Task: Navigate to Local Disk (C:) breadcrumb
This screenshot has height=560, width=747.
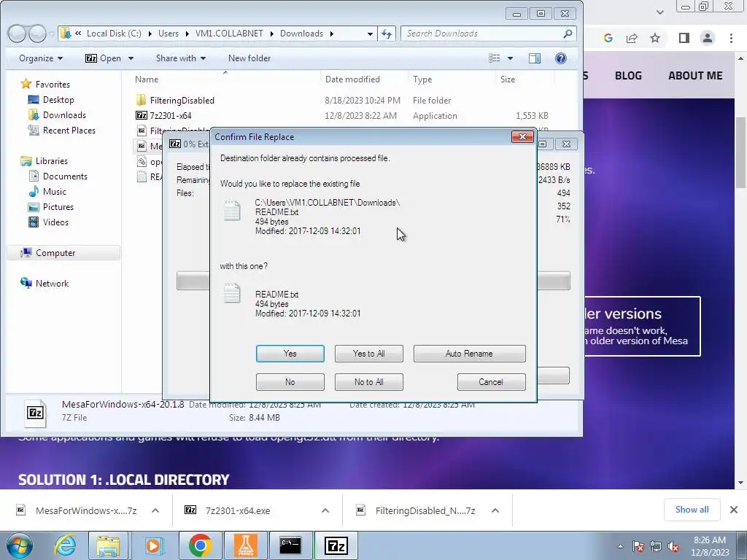Action: pos(114,34)
